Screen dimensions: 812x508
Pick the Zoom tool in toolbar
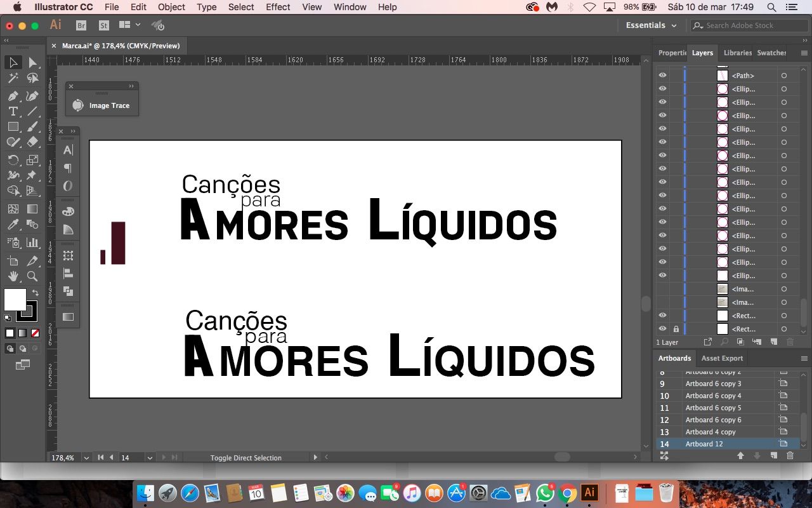tap(32, 277)
